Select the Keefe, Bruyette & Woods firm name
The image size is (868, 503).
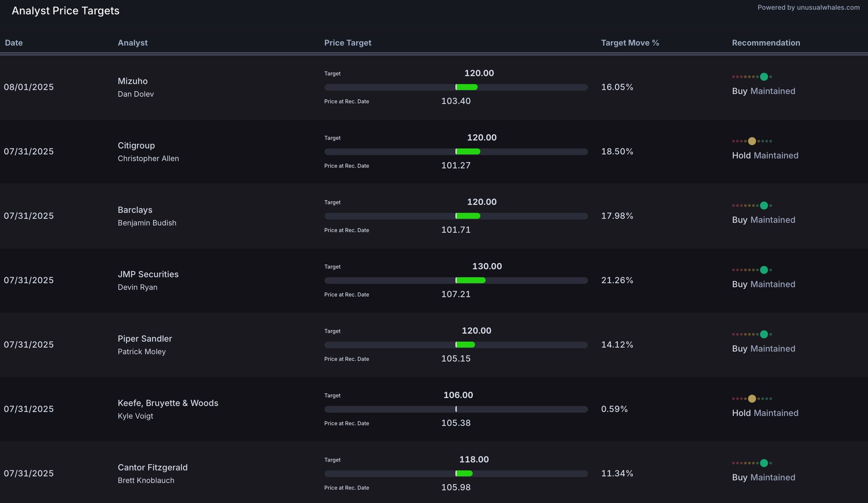click(x=168, y=403)
